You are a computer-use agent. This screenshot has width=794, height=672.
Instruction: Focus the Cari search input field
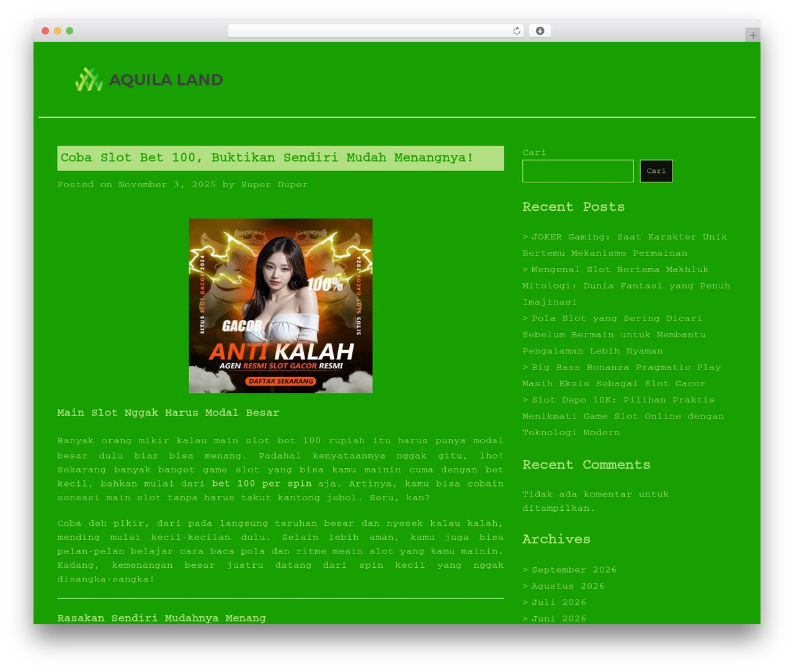578,171
